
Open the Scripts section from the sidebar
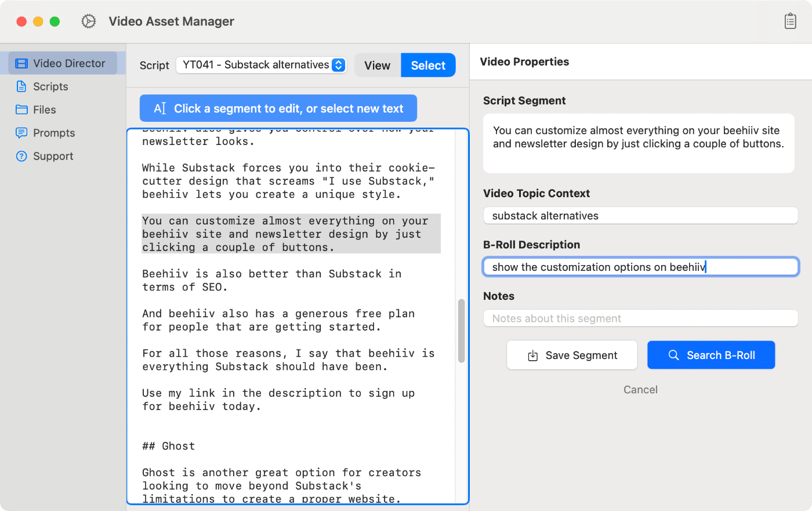pos(49,86)
